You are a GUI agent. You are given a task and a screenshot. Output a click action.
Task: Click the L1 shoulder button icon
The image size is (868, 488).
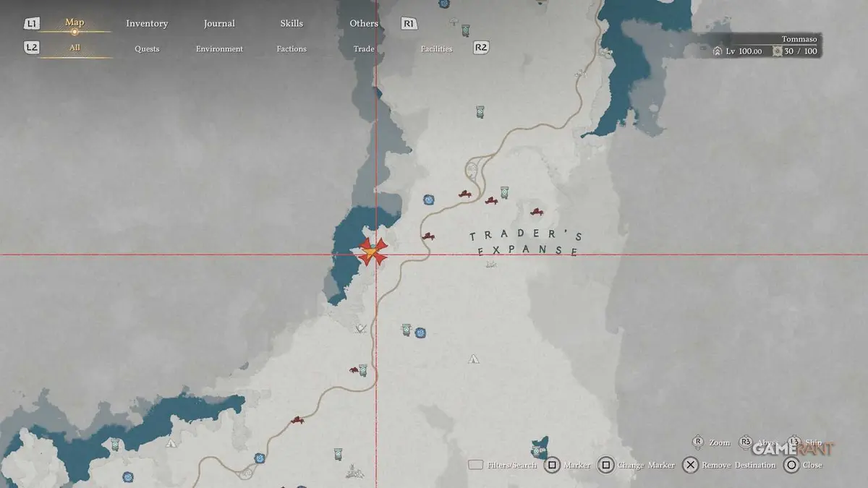click(x=31, y=24)
